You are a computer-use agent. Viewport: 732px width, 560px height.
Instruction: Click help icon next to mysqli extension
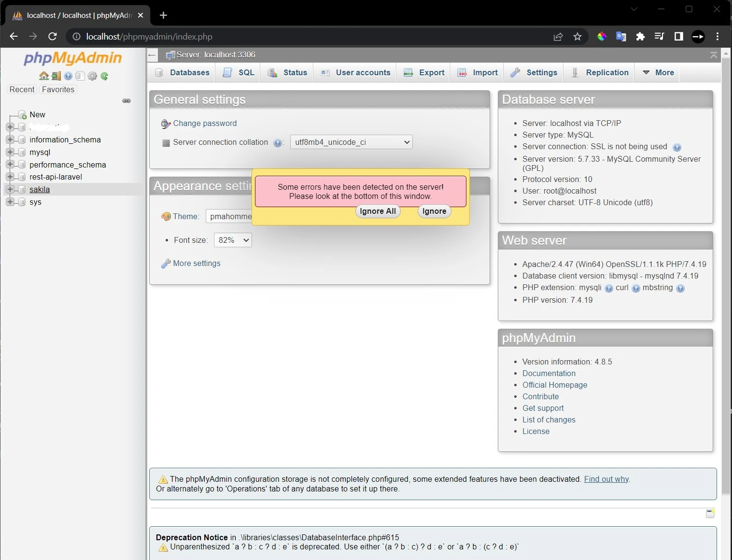click(x=609, y=288)
